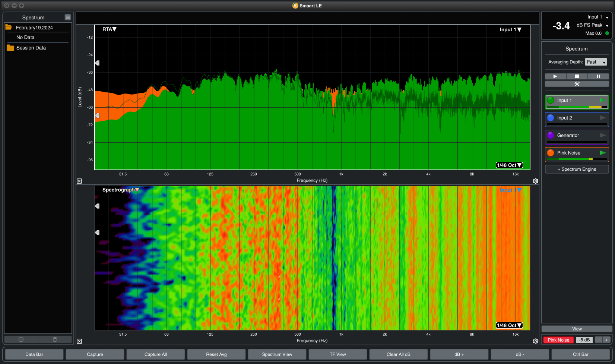Switch to Spectrum View

(x=277, y=354)
